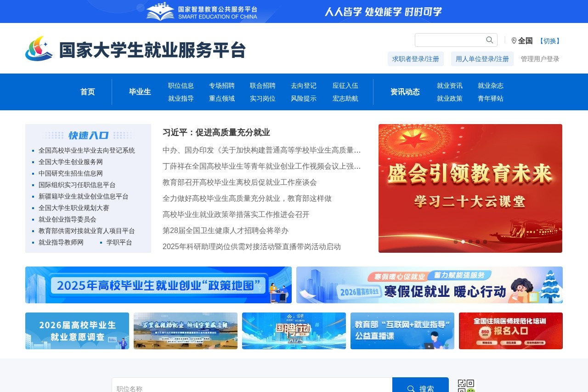Screen dimensions: 588x392
Task: Open news 高校毕业生就业政策举措落实工作推进会召开
Action: point(236,215)
